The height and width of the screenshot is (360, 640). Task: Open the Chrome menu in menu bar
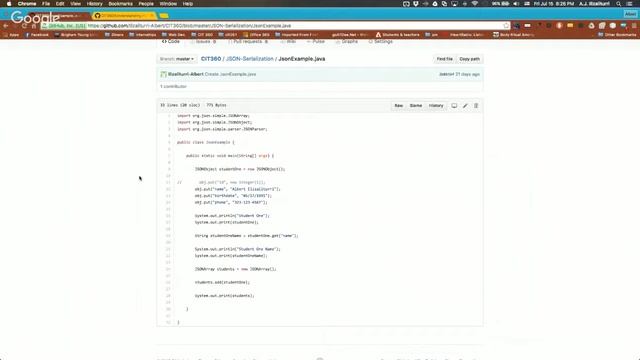click(27, 4)
